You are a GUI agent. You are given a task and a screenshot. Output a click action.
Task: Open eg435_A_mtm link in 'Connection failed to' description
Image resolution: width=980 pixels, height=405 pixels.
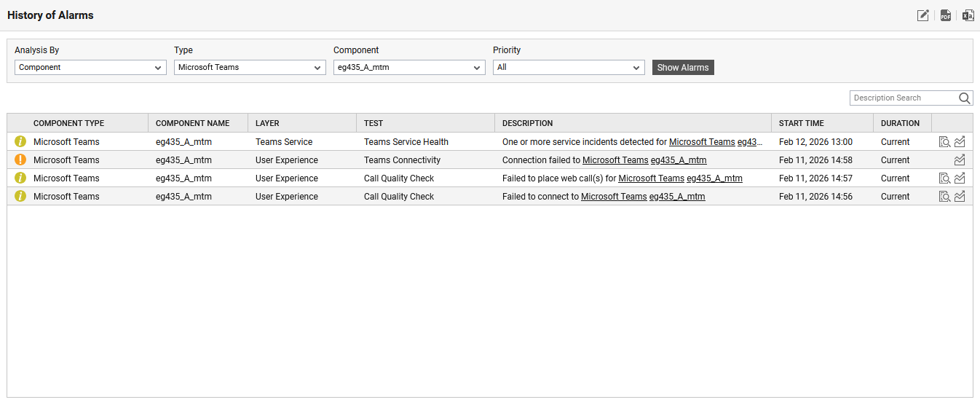[x=679, y=160]
